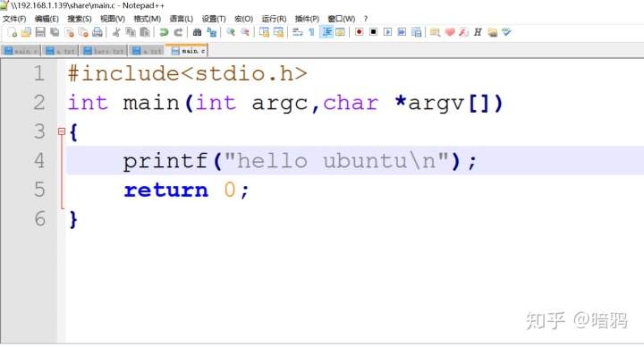Open the 编辑(E) menu
This screenshot has height=347, width=644.
[47, 19]
